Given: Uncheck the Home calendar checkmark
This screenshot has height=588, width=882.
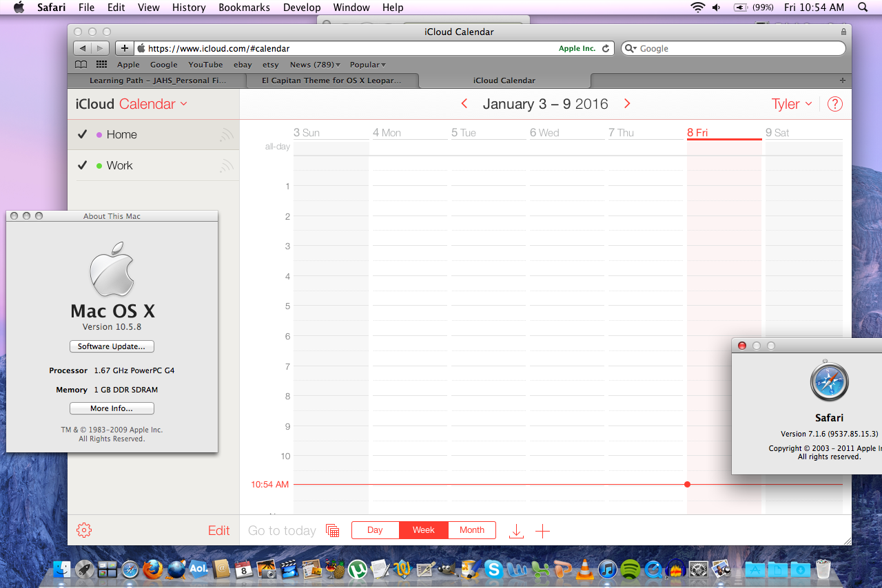Looking at the screenshot, I should point(83,135).
